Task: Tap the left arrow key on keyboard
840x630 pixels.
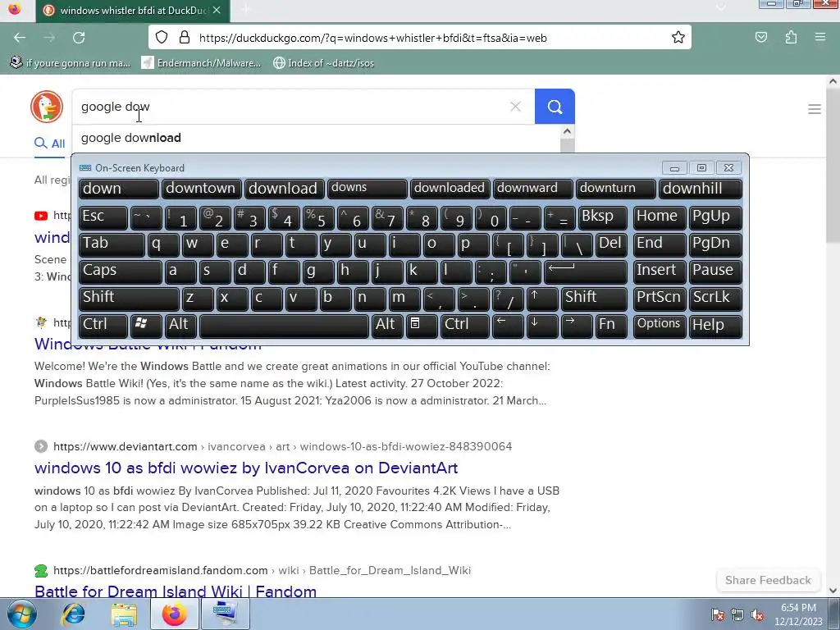Action: click(507, 326)
